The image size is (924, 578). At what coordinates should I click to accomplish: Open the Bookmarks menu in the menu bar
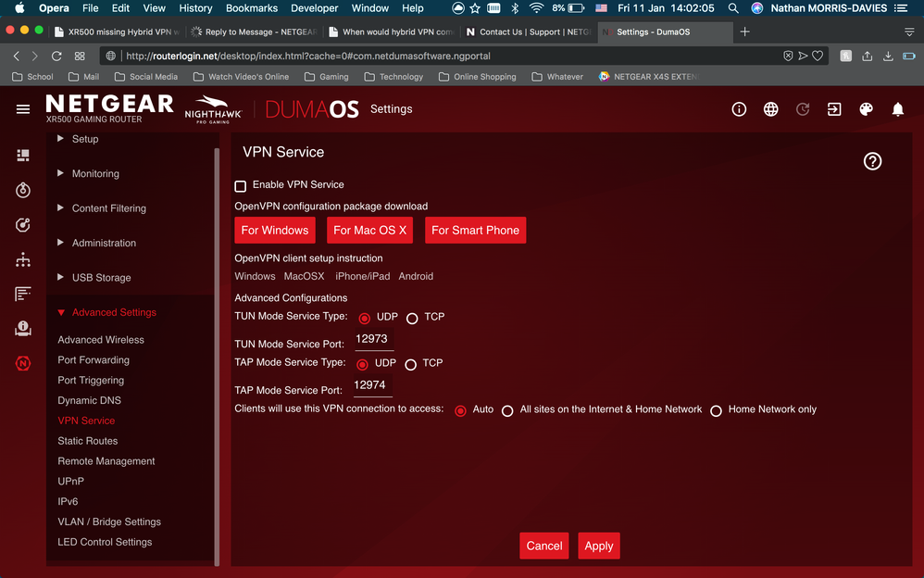pyautogui.click(x=251, y=7)
